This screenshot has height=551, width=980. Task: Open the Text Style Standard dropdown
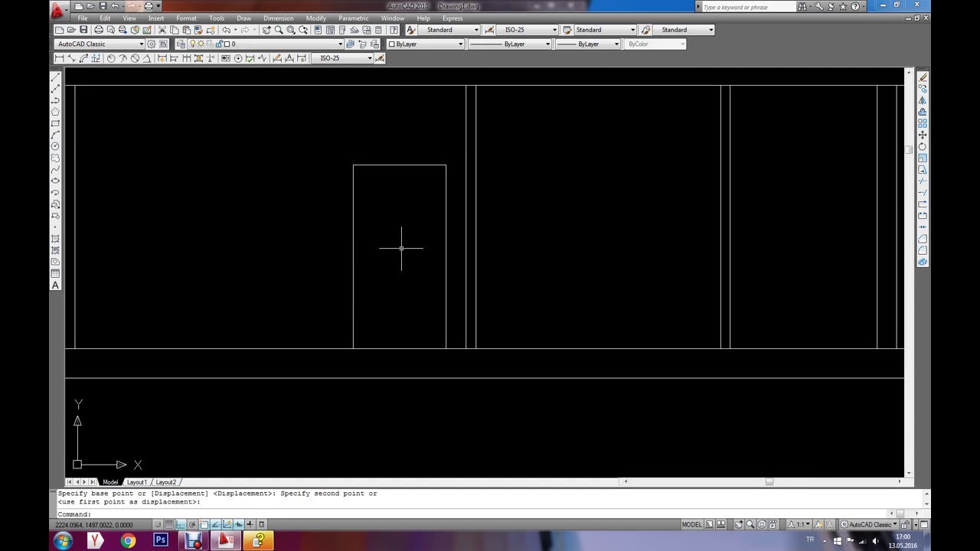(449, 30)
